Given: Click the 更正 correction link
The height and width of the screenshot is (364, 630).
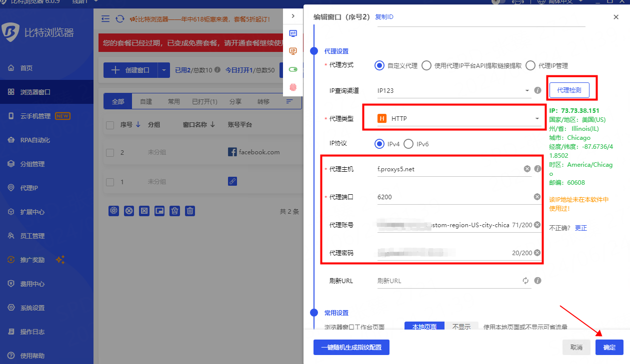Looking at the screenshot, I should point(580,228).
